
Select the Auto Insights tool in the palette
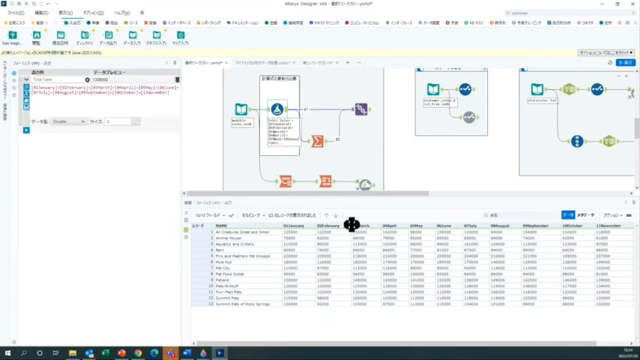[x=12, y=37]
